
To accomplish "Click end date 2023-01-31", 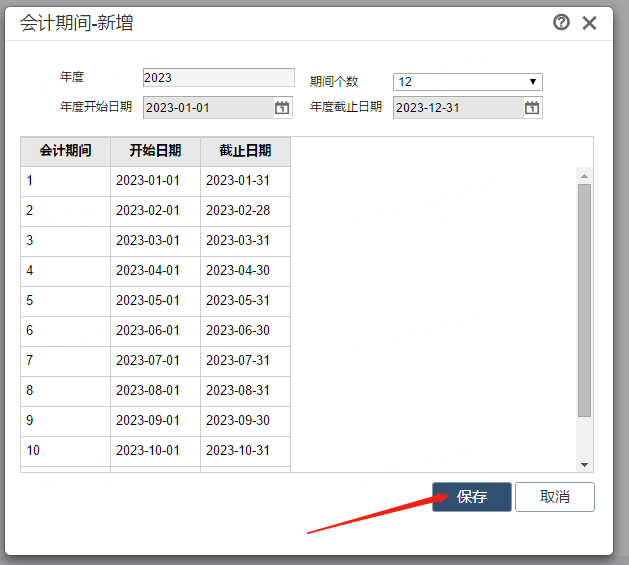I will 246,181.
